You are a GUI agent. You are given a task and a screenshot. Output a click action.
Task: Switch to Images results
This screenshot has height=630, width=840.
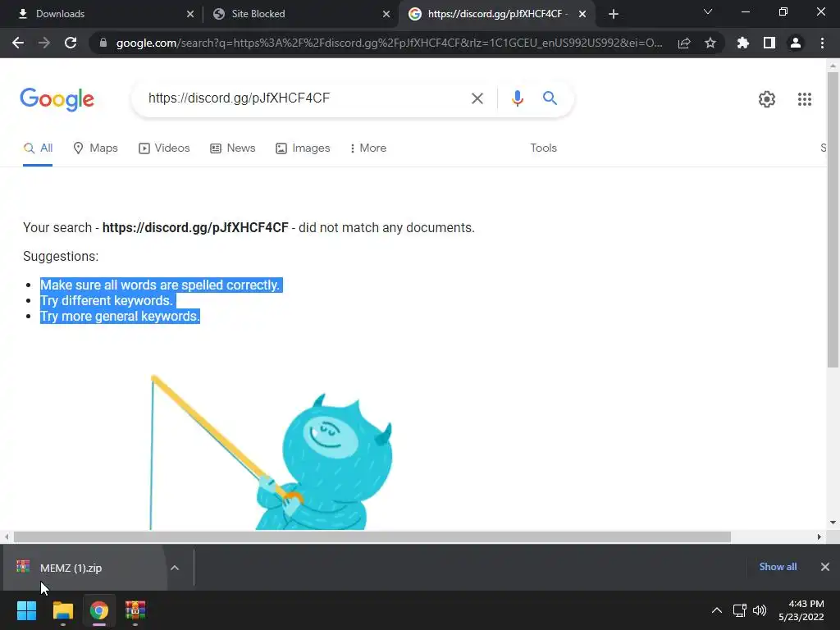pos(303,148)
